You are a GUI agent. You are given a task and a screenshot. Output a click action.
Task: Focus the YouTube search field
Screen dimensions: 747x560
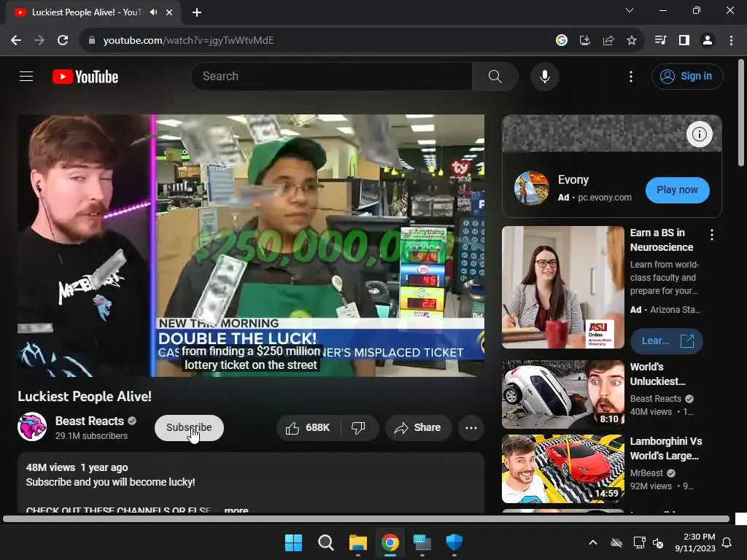tap(332, 76)
